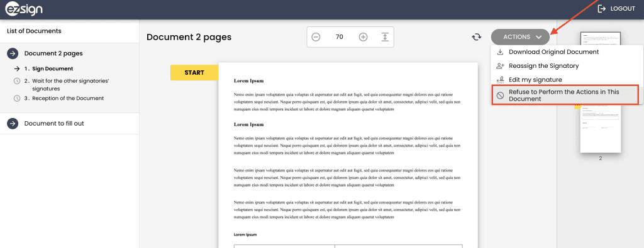Click the Document 2 pages title heading
The width and height of the screenshot is (644, 248).
(189, 37)
